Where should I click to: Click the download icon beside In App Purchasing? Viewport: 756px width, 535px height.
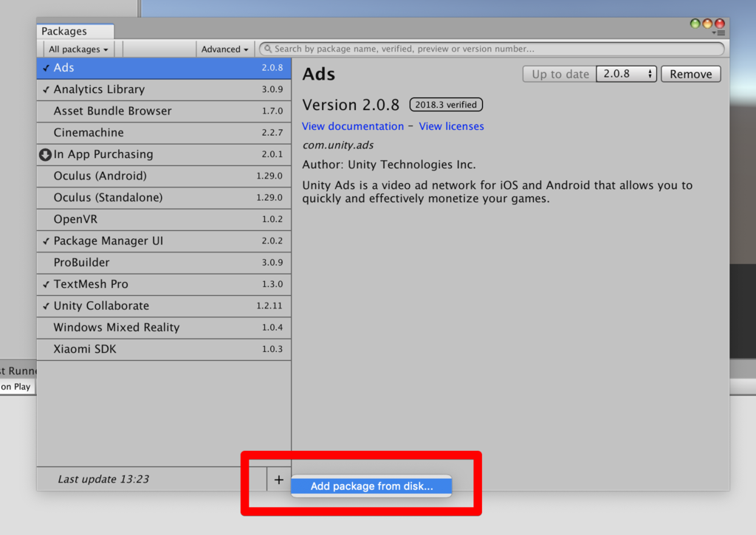point(45,155)
